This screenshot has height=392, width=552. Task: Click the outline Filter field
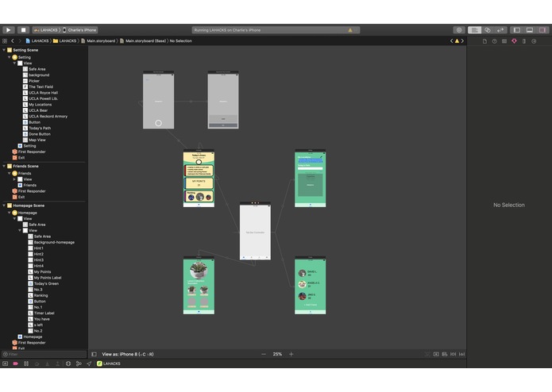coord(44,354)
